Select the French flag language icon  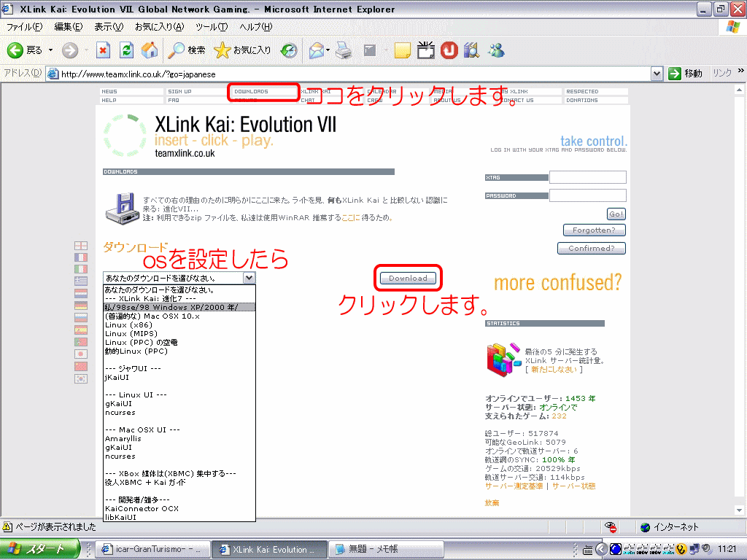point(81,257)
